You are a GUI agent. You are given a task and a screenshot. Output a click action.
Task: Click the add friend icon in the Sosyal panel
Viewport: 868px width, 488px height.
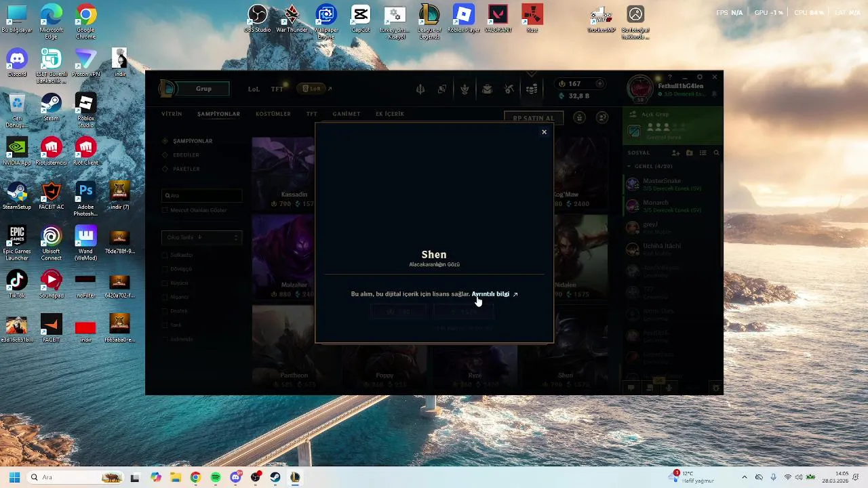pyautogui.click(x=675, y=153)
